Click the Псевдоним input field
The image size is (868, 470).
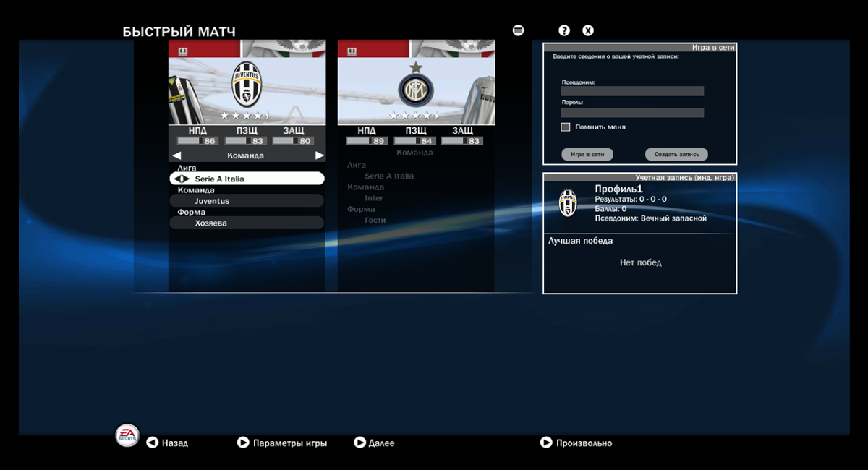click(x=631, y=90)
